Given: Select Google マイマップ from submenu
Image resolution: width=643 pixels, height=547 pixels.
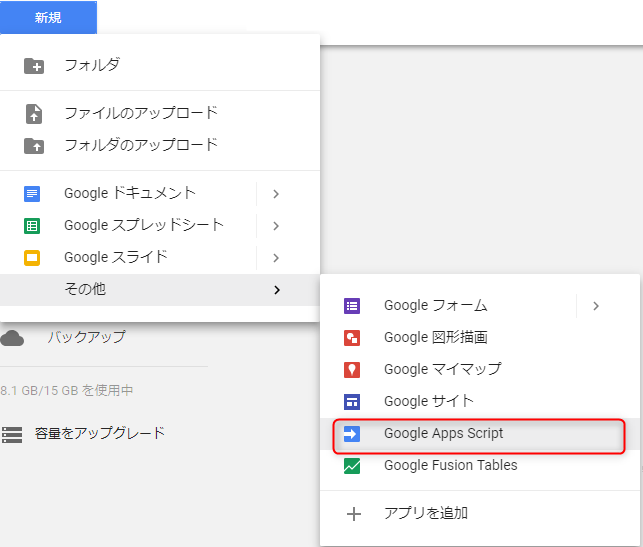Looking at the screenshot, I should point(443,369).
